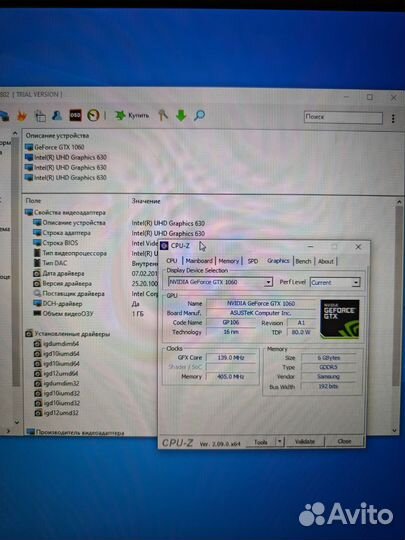Image resolution: width=405 pixels, height=540 pixels.
Task: Open the Graphics tab in CPU-Z
Action: coord(278,261)
